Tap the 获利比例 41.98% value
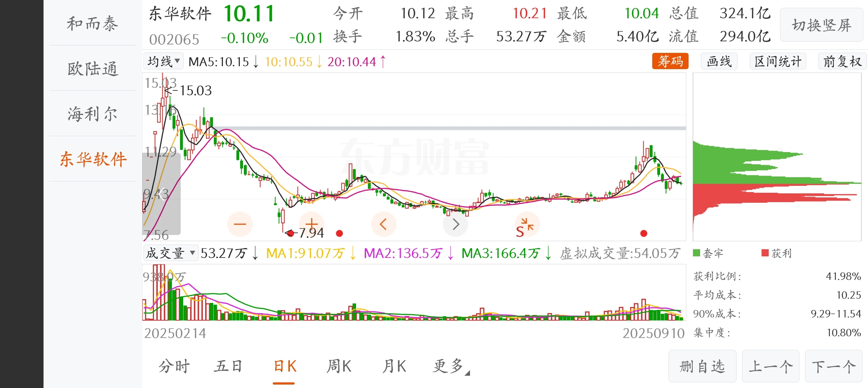 tap(843, 276)
